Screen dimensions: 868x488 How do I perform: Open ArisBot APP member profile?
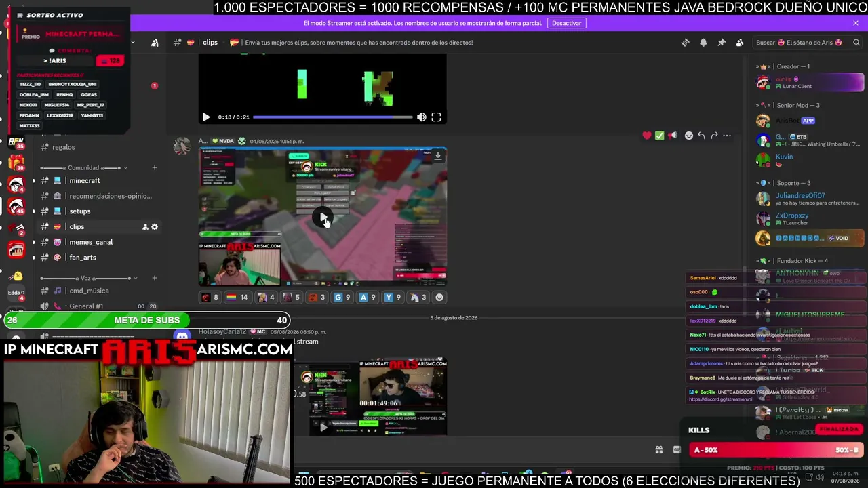coord(810,121)
